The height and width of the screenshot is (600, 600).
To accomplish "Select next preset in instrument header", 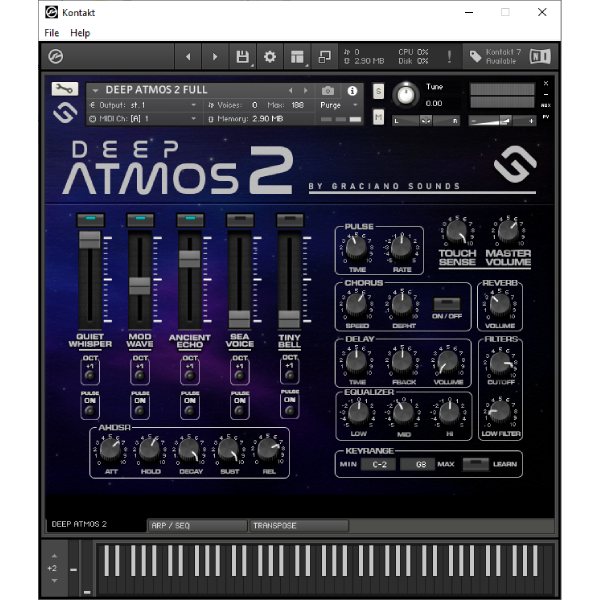I will click(x=305, y=91).
